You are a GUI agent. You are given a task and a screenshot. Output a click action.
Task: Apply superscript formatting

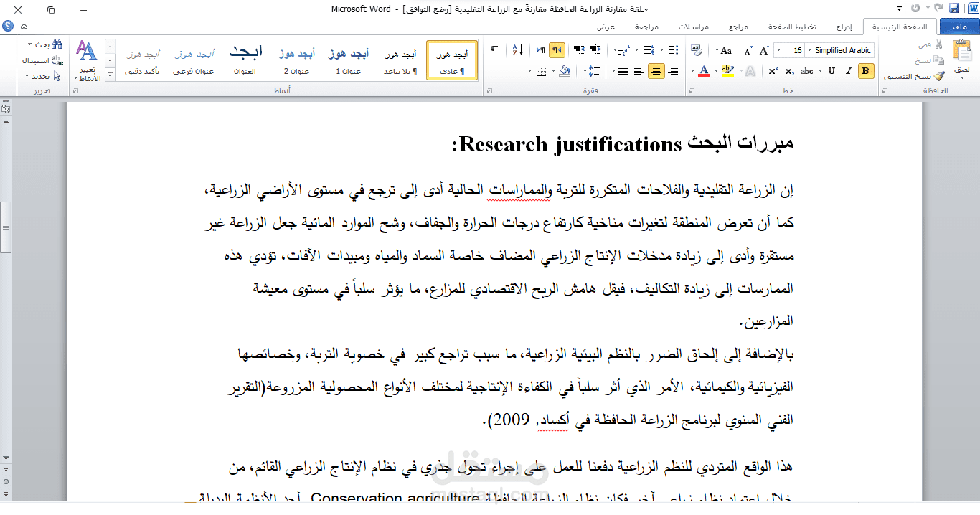click(773, 71)
